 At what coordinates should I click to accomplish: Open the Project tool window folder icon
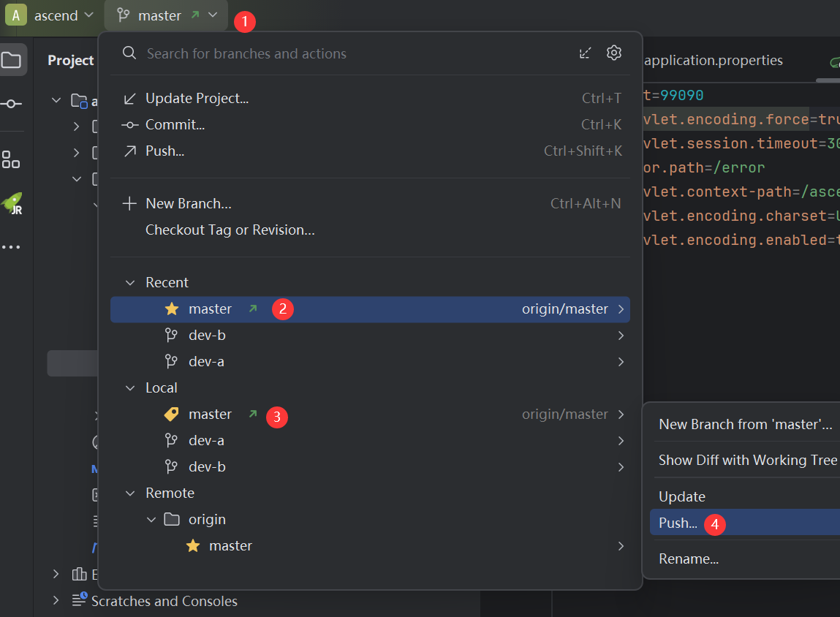click(x=12, y=60)
